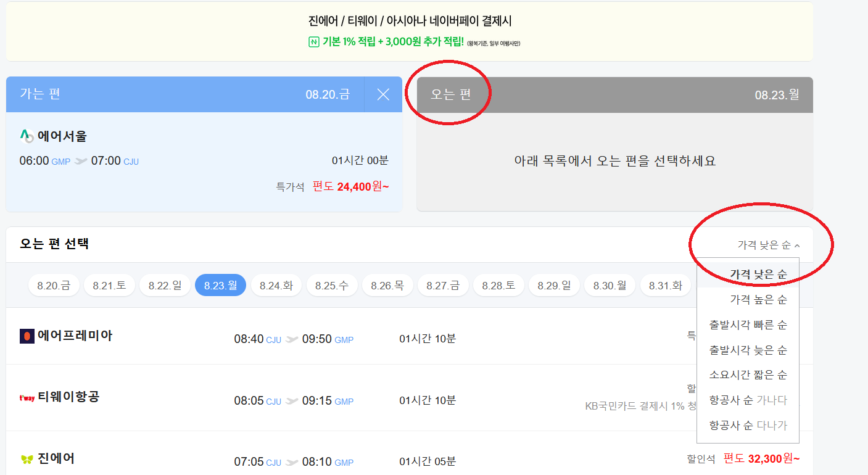Screen dimensions: 868x475
Task: Choose 가격 낮은 순 in sort menu
Action: [748, 275]
